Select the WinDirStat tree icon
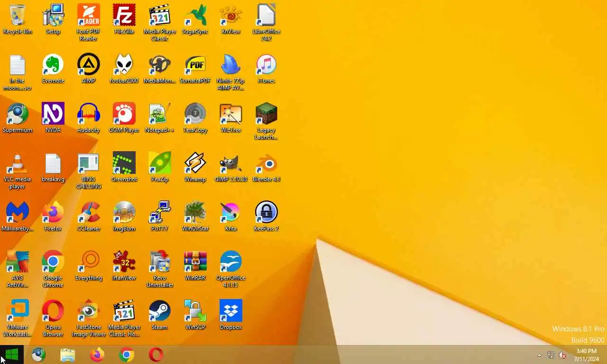This screenshot has width=607, height=364. (195, 212)
